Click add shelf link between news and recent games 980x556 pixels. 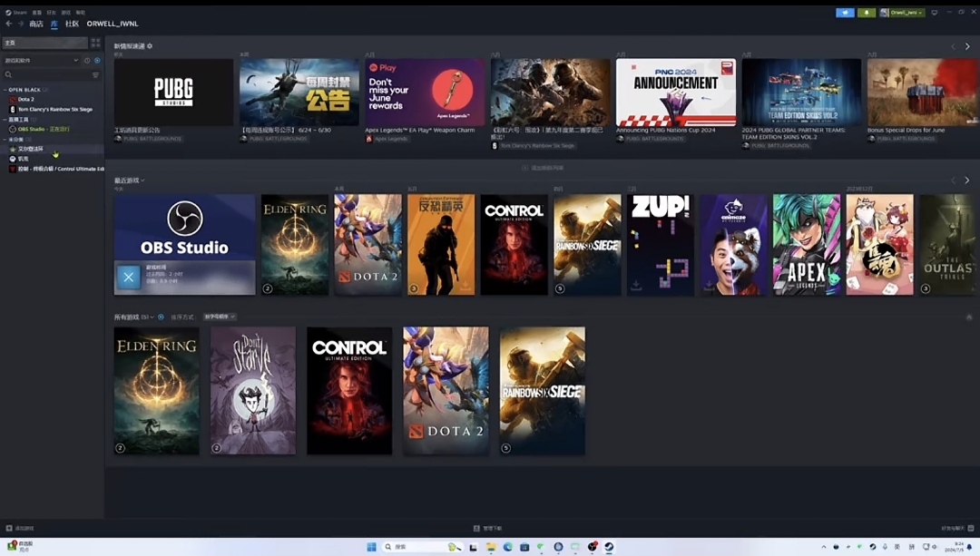[543, 168]
